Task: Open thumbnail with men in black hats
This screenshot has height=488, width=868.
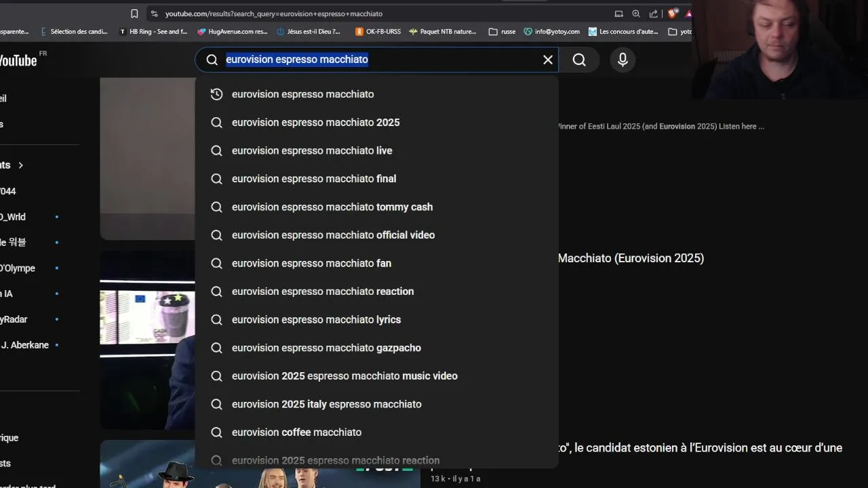Action: pyautogui.click(x=147, y=464)
